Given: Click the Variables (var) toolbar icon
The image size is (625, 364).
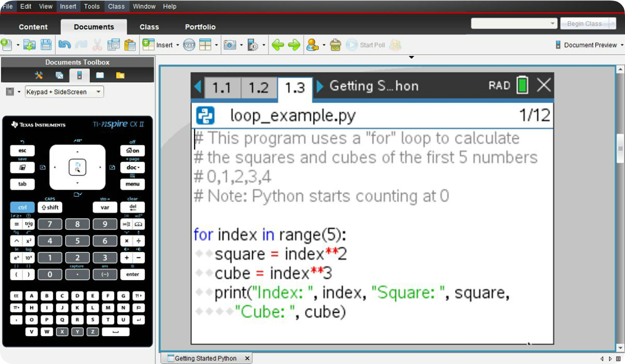Looking at the screenshot, I should (x=189, y=45).
